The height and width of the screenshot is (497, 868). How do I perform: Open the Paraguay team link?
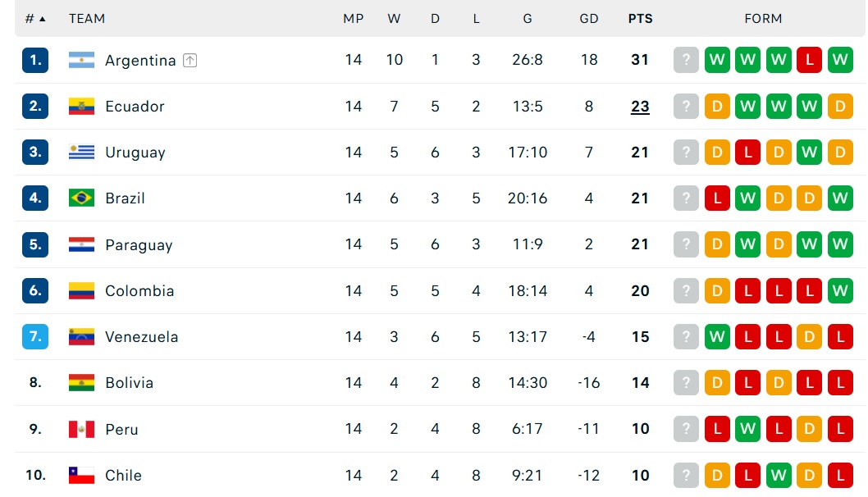139,244
